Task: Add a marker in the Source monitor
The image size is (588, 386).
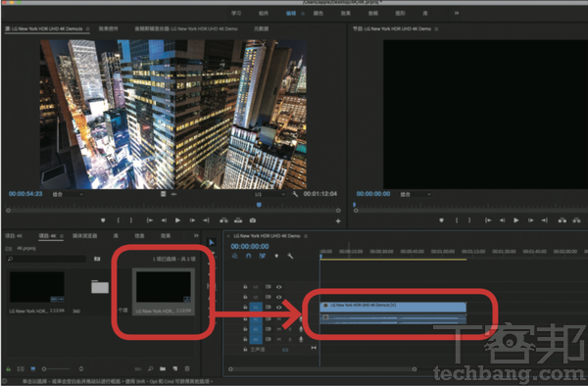Action: (x=103, y=220)
